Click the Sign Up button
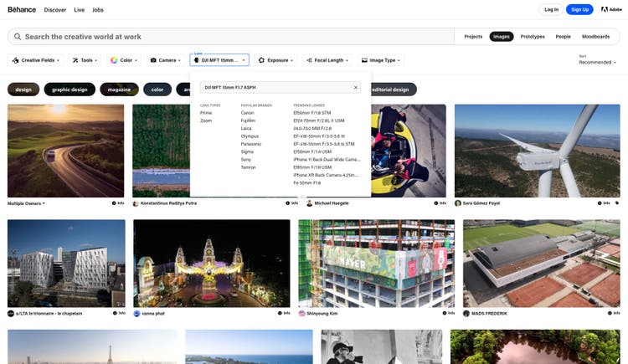This screenshot has height=364, width=628. coord(579,9)
